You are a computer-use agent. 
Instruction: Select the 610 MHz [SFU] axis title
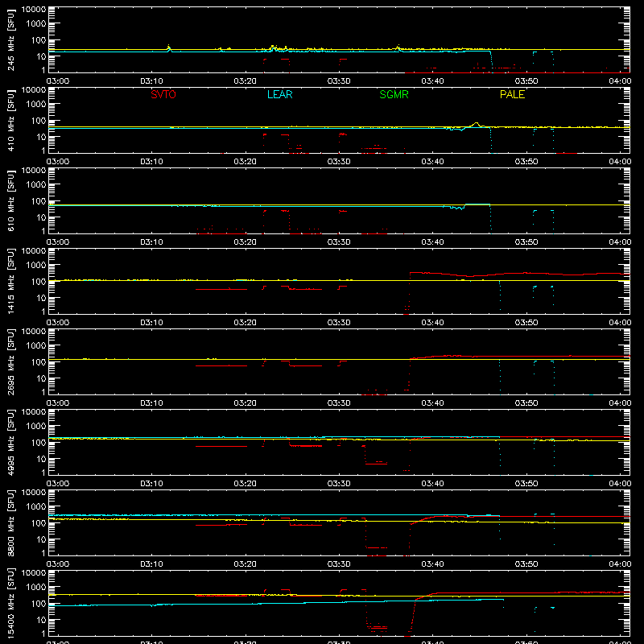click(x=11, y=200)
